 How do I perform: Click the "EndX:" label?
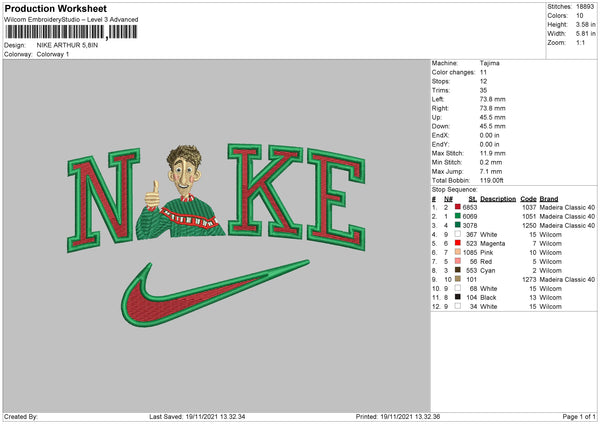440,135
